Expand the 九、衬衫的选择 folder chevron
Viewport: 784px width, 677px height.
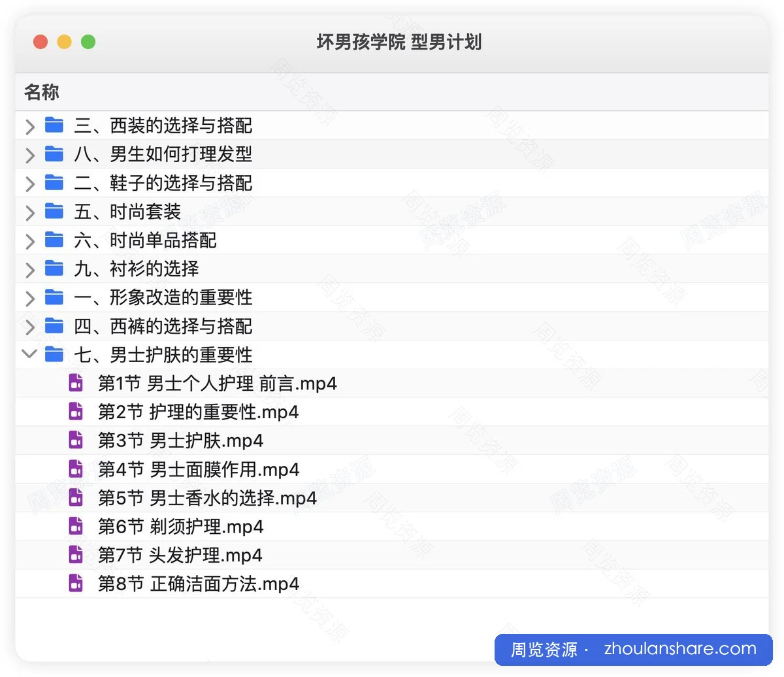29,269
